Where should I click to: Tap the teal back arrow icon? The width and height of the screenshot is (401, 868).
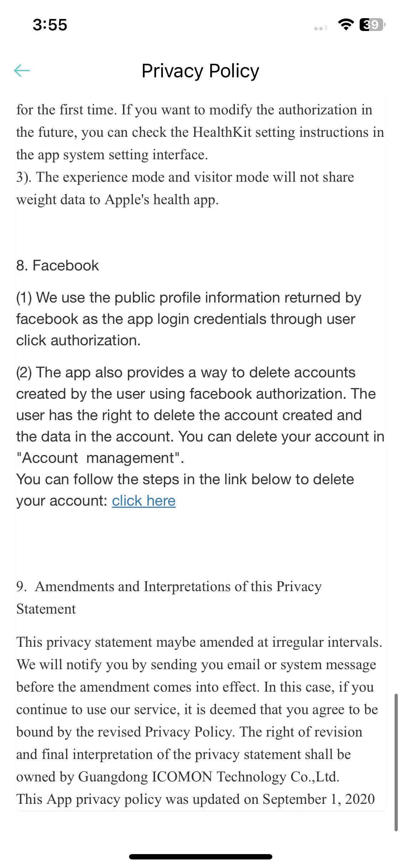22,71
